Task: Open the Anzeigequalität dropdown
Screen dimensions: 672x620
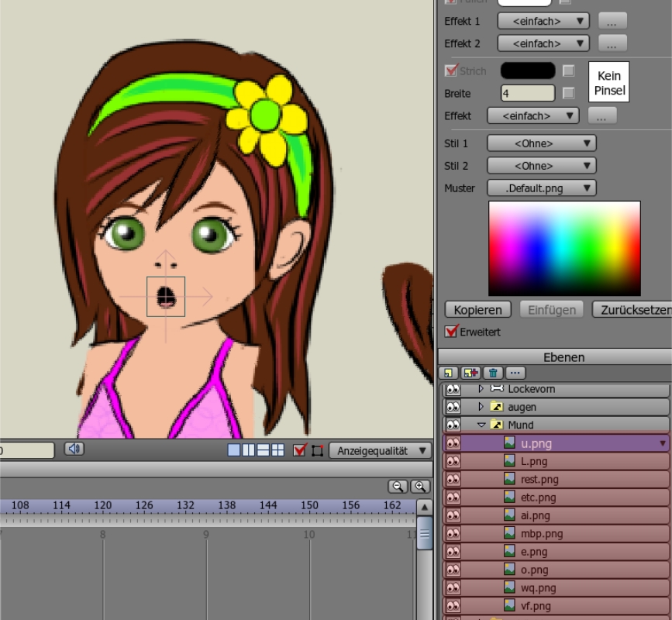Action: (380, 451)
